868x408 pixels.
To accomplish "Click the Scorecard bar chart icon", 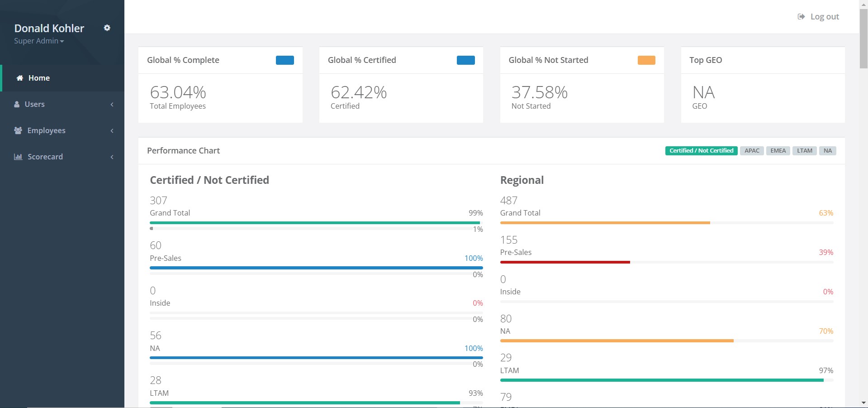I will (18, 157).
